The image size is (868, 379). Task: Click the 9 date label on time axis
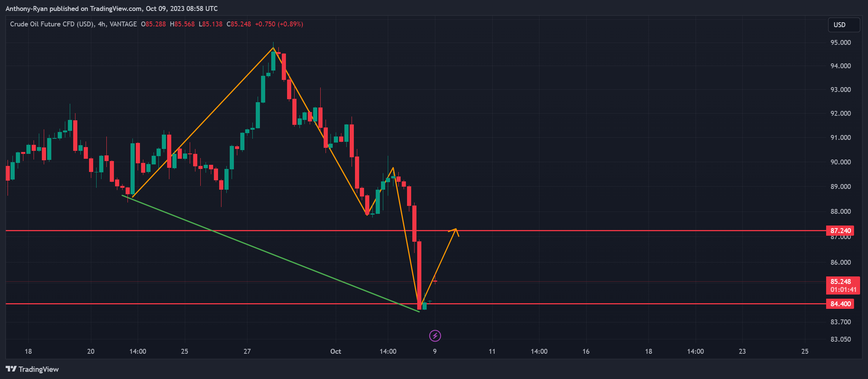(x=435, y=351)
